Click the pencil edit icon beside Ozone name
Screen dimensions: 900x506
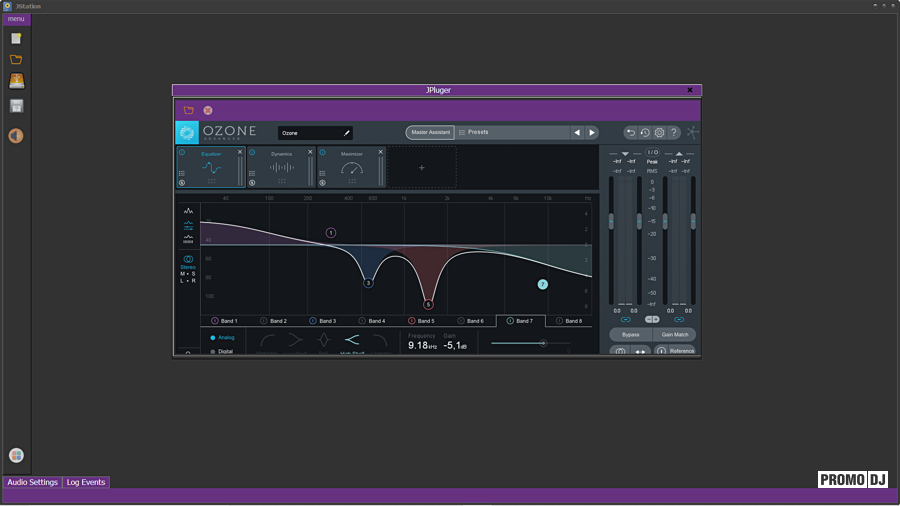pos(347,133)
